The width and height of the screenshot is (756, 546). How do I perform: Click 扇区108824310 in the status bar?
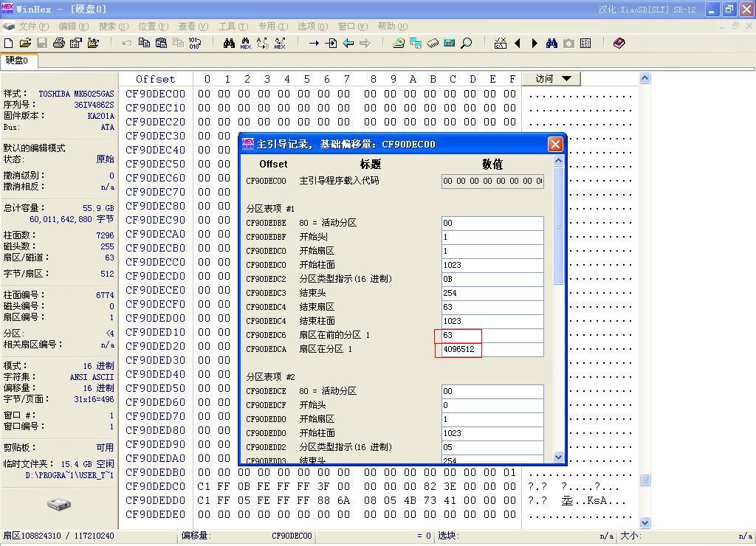(x=32, y=536)
